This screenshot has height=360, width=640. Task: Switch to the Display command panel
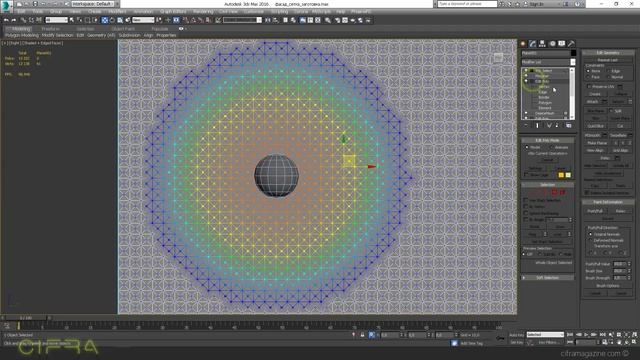(562, 43)
